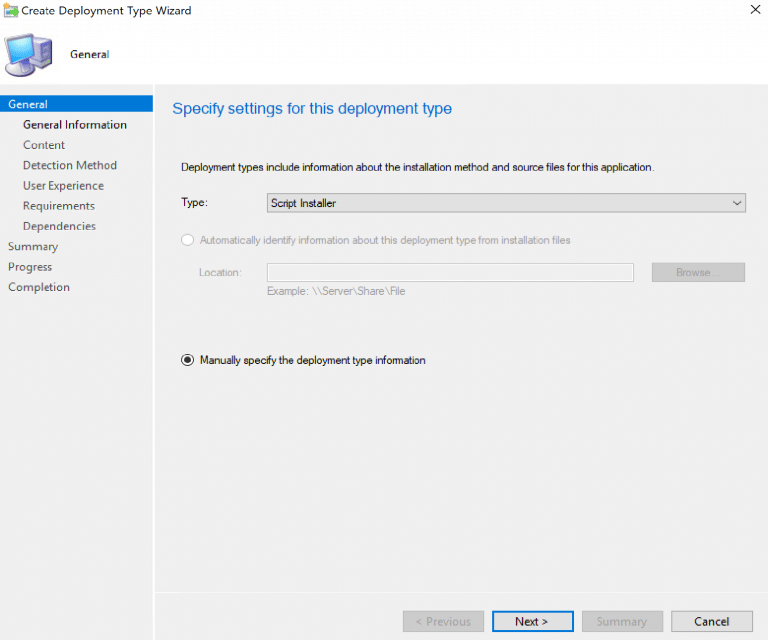Screen dimensions: 768x640
Task: Click the wizard icon in the title bar
Action: (11, 11)
